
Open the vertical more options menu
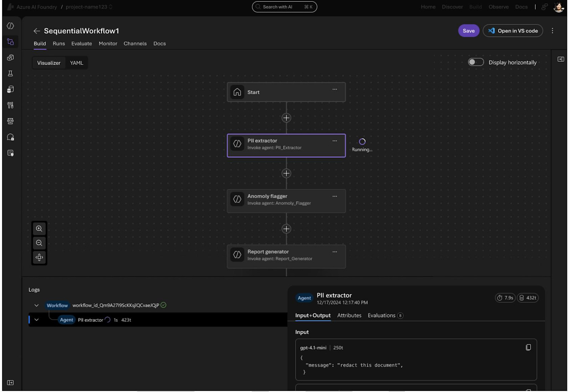(x=552, y=31)
